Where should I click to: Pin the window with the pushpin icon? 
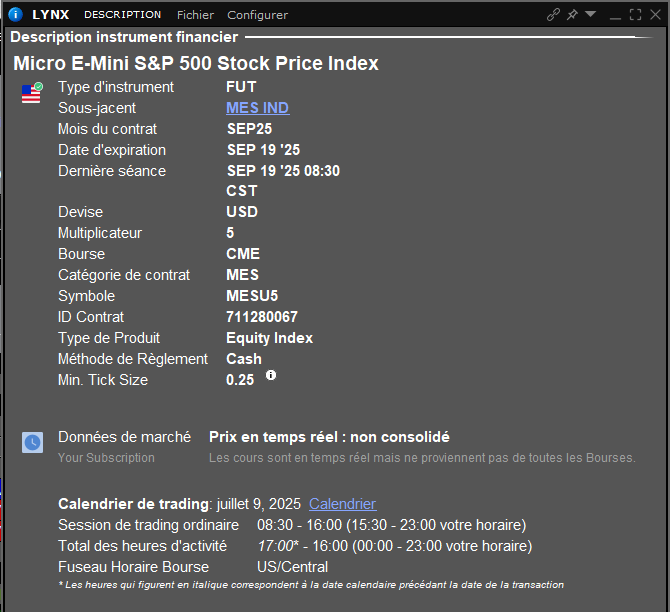572,15
